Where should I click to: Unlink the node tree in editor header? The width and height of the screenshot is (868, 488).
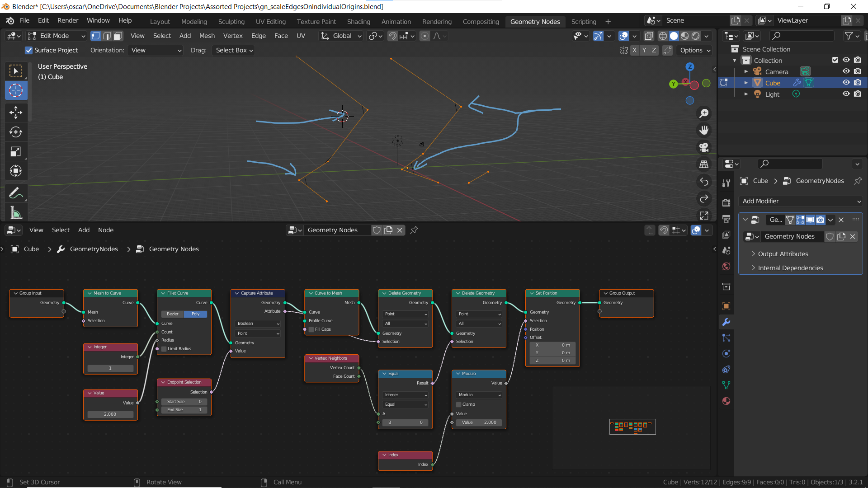point(400,230)
